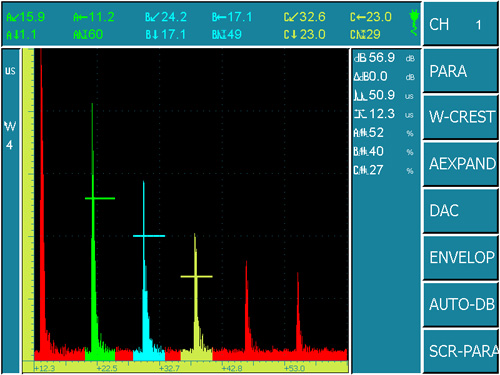Image resolution: width=500 pixels, height=375 pixels.
Task: Select the yellow gate C crosshair marker
Action: pyautogui.click(x=196, y=276)
